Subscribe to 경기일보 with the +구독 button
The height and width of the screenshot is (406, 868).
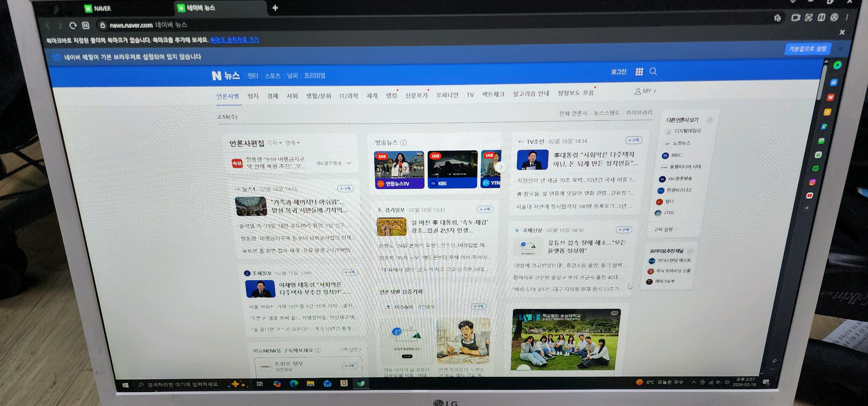point(485,209)
